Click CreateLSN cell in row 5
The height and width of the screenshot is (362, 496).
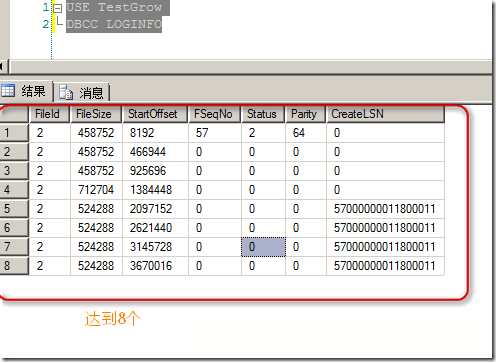point(385,209)
